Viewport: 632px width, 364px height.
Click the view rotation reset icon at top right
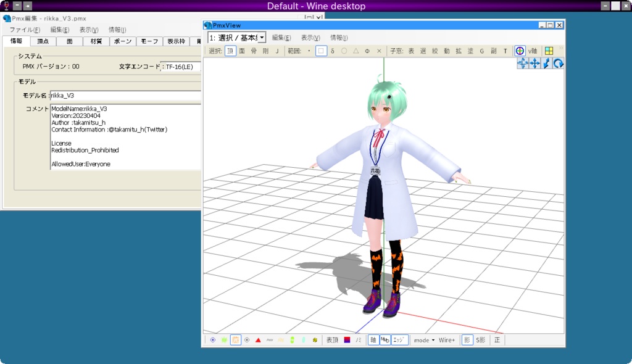click(x=557, y=64)
